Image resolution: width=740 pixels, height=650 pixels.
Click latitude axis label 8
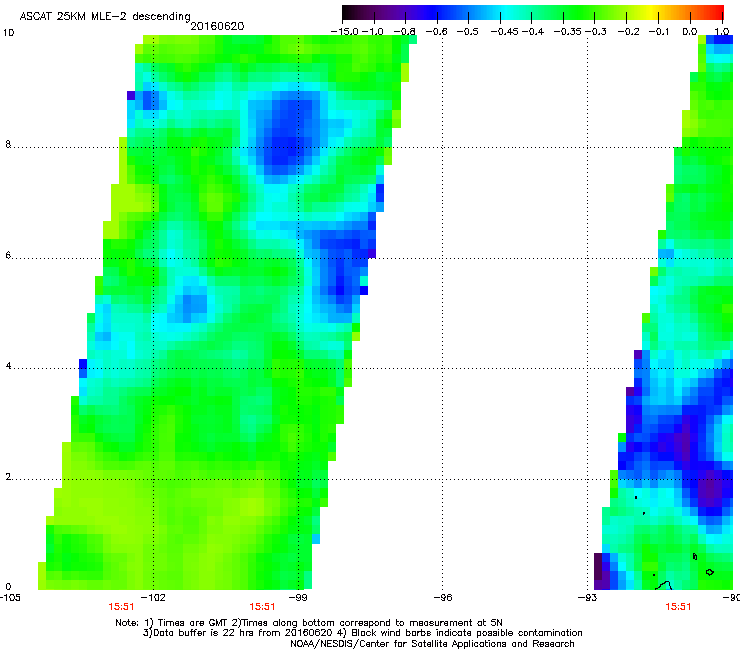[8, 144]
